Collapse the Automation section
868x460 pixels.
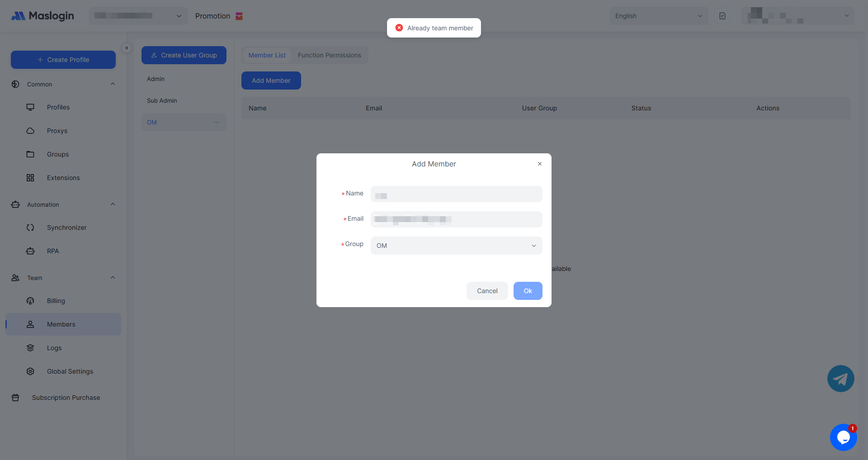coord(113,204)
